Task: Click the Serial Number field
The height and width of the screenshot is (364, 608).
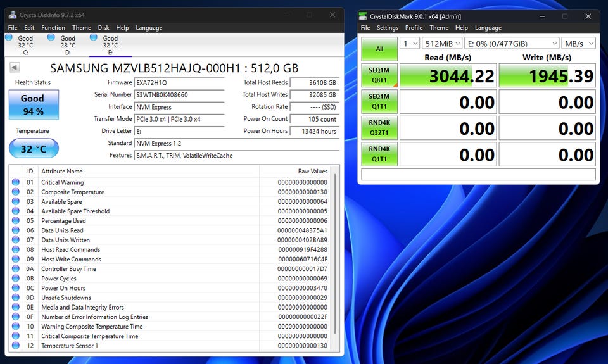Action: [x=179, y=94]
